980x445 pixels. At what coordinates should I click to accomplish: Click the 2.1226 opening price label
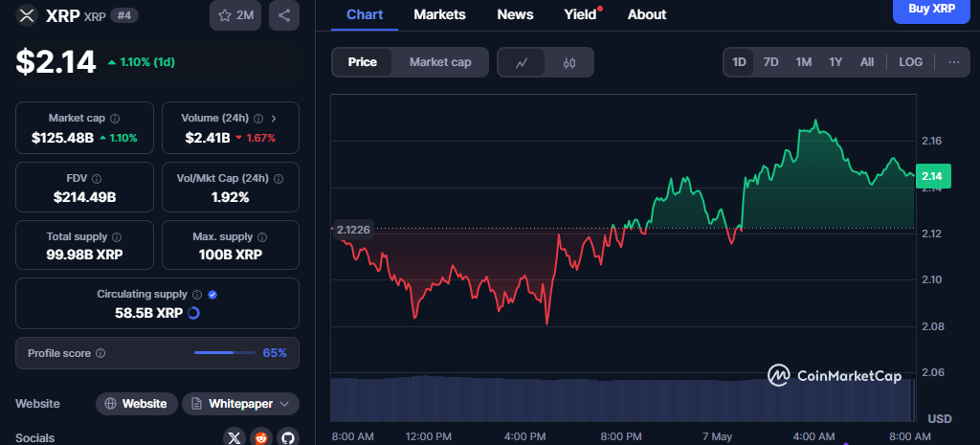point(353,230)
